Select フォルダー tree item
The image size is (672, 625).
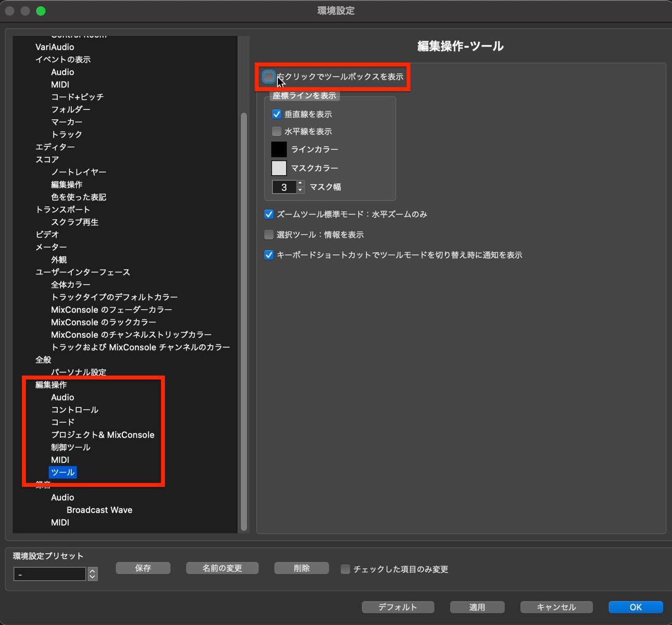pos(71,109)
